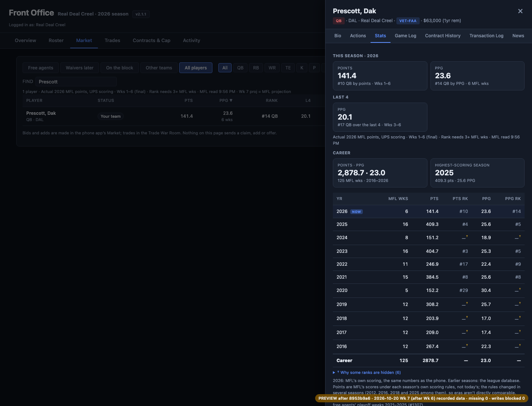Select On the block filter
Viewport: 532px width, 406px height.
click(x=120, y=68)
